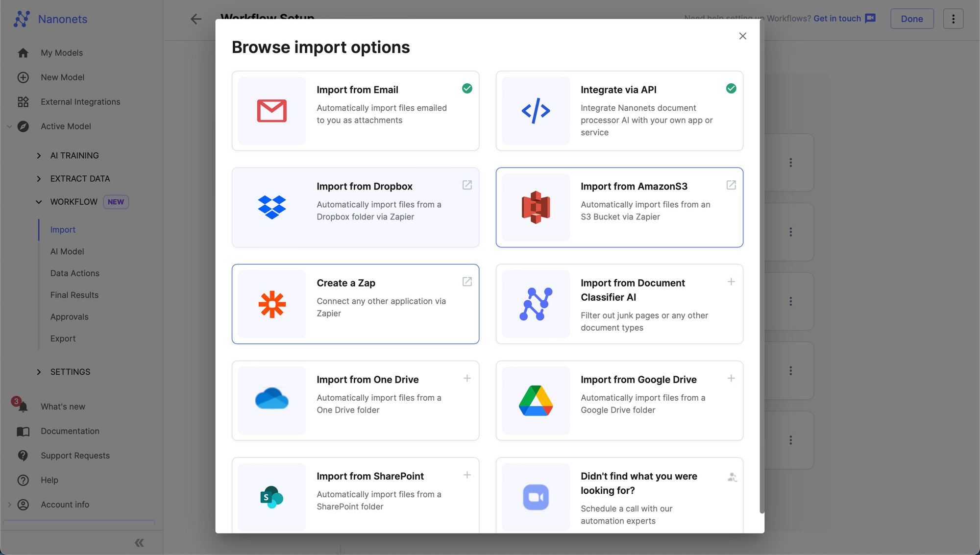
Task: Close the Browse import options dialog
Action: tap(742, 36)
